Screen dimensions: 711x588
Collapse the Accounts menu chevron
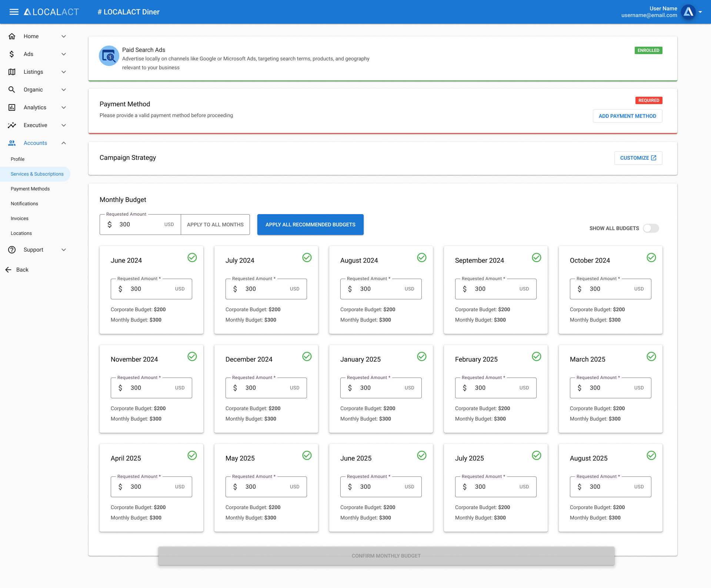[64, 143]
